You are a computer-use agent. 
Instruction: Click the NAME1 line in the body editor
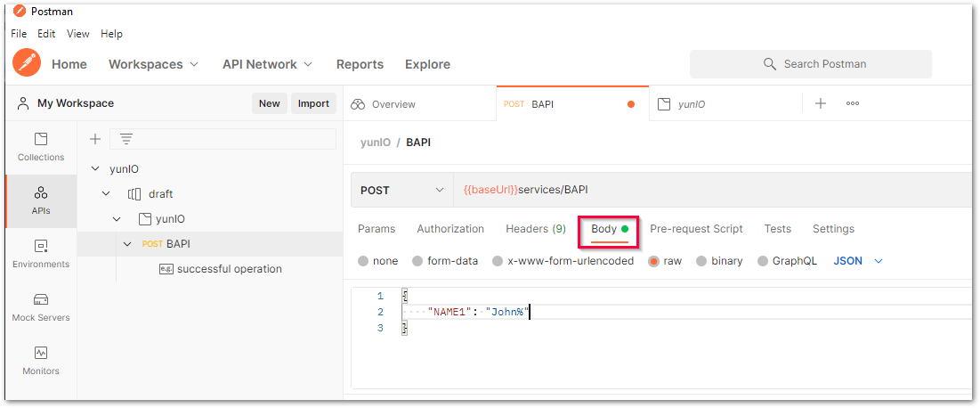(687, 312)
